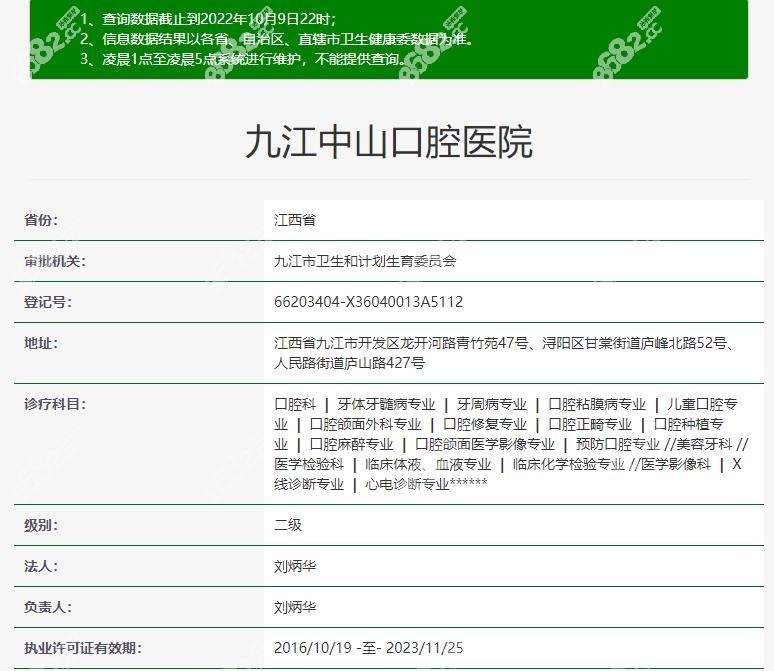Click the 口腔科 department entry
Viewport: 774px width, 671px height.
coord(295,404)
